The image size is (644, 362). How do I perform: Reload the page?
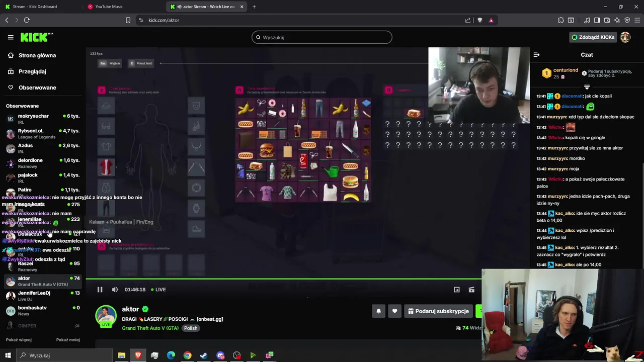(x=27, y=20)
